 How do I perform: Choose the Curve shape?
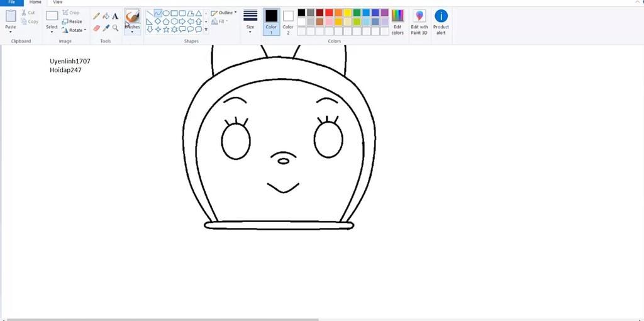click(158, 13)
